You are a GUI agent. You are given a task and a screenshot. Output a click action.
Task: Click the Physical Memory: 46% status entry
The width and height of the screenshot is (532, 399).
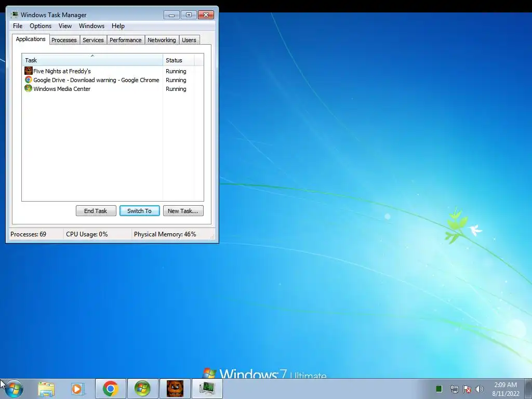[x=165, y=234]
